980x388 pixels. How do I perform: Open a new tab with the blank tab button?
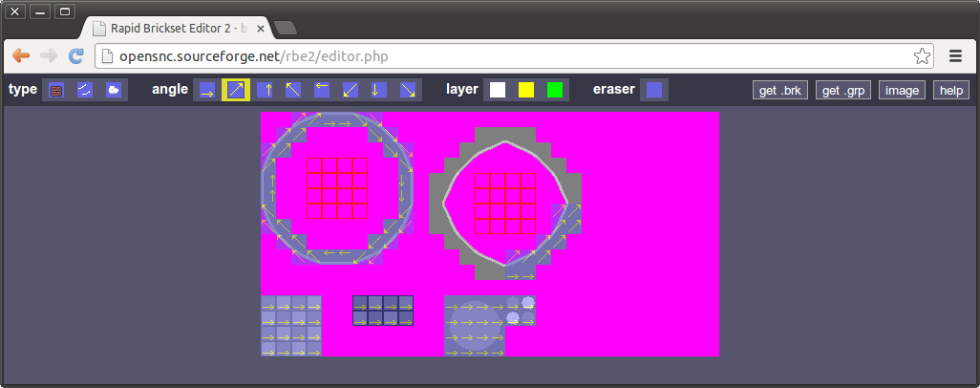[286, 28]
